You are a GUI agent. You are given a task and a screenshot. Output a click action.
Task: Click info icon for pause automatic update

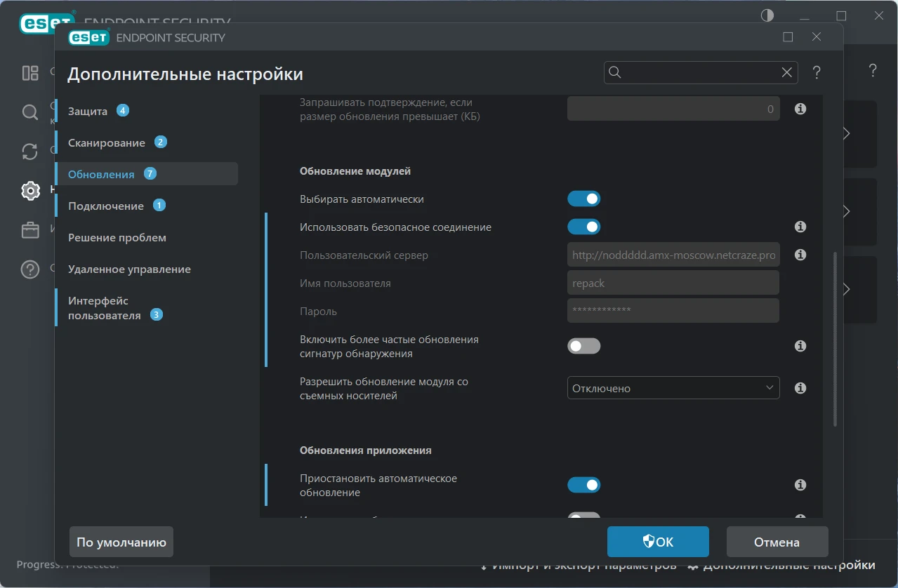[x=800, y=485]
